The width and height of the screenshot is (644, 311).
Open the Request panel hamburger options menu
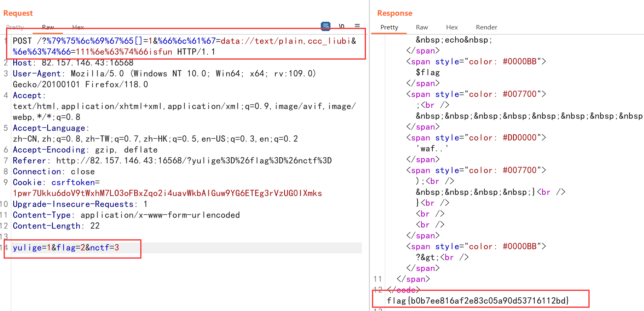pos(357,26)
